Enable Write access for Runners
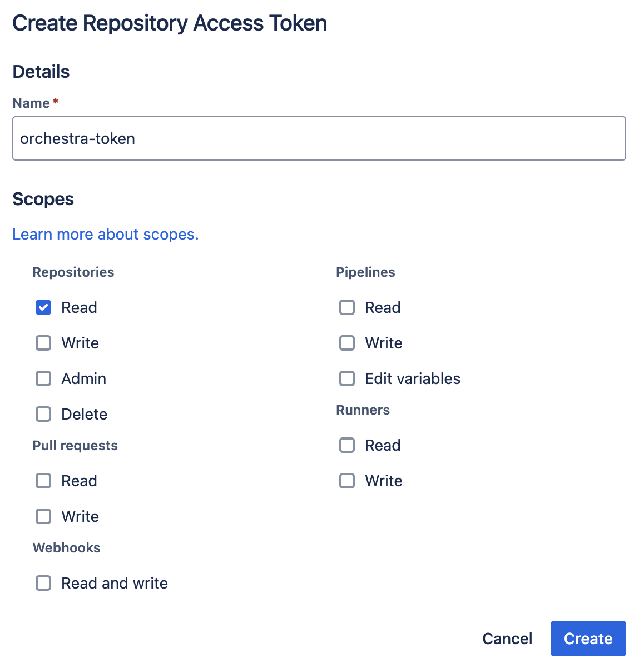Image resolution: width=644 pixels, height=668 pixels. point(346,481)
